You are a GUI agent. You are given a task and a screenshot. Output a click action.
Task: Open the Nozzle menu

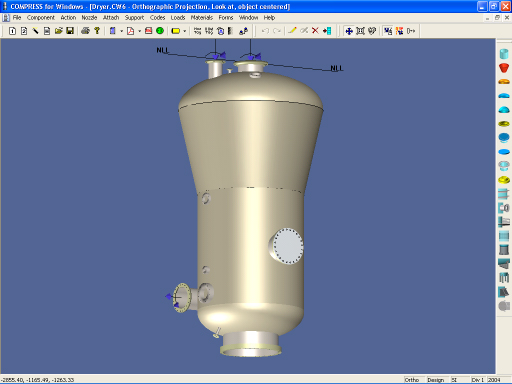pyautogui.click(x=89, y=18)
